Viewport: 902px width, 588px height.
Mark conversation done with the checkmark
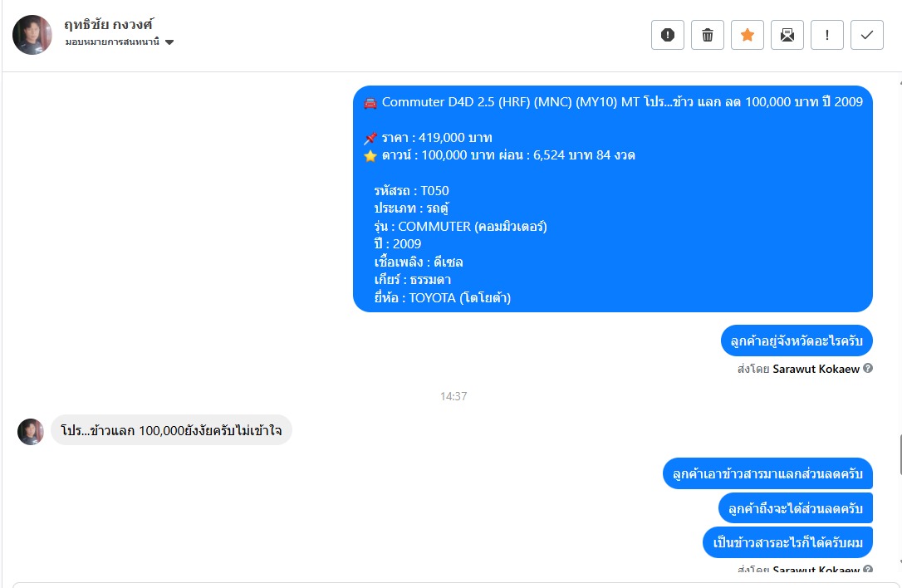[867, 35]
